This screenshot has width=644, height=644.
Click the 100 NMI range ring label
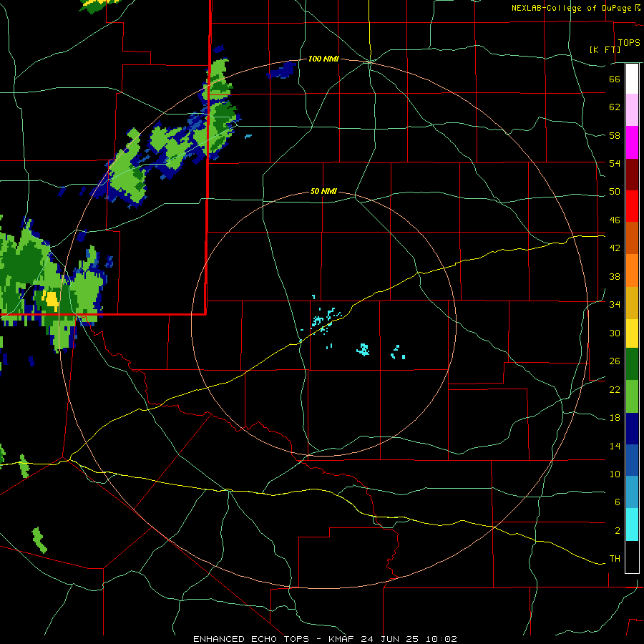[x=323, y=59]
